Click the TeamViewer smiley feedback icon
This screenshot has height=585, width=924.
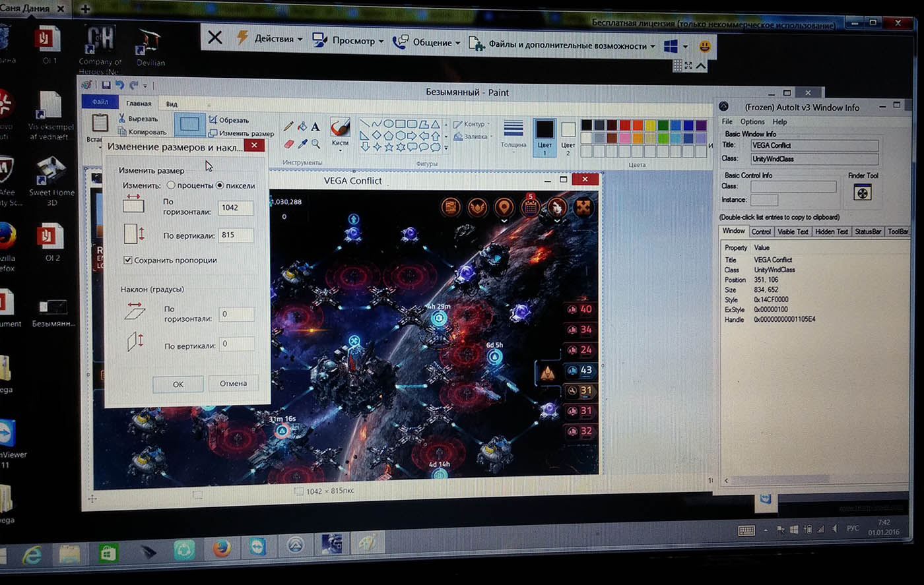pos(705,47)
